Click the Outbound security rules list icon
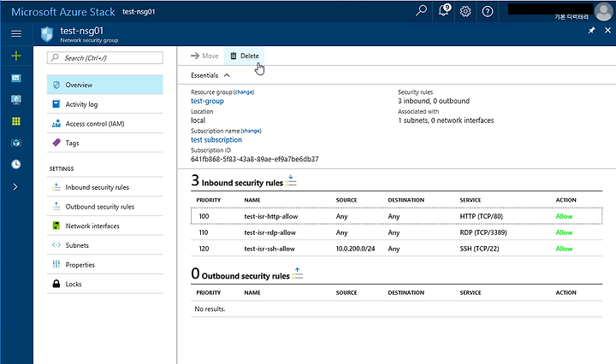The height and width of the screenshot is (364, 616). click(x=298, y=273)
